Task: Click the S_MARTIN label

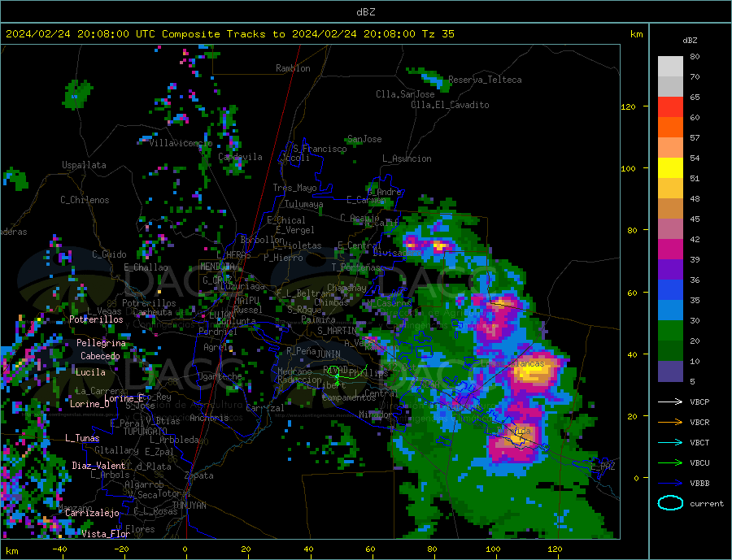Action: [337, 331]
